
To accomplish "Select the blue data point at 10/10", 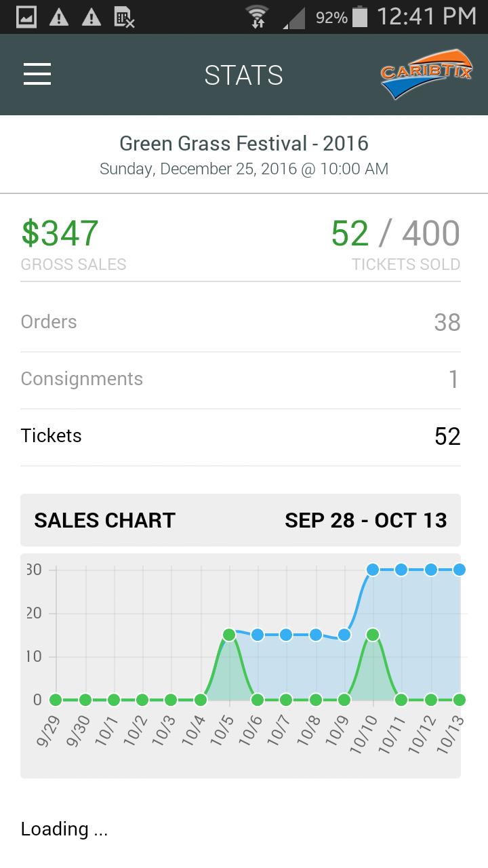I will pyautogui.click(x=372, y=570).
